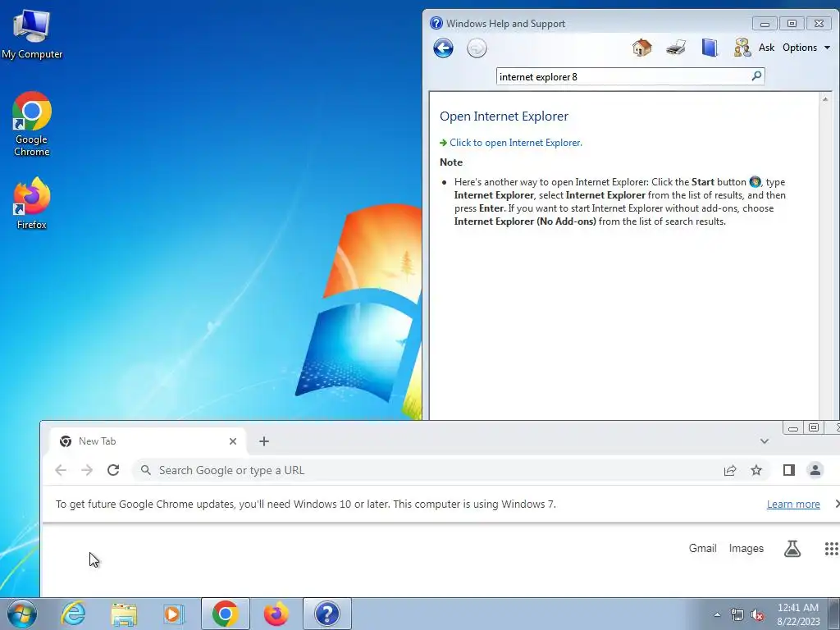Reload the Chrome page
Screen dimensions: 840x630
113,470
